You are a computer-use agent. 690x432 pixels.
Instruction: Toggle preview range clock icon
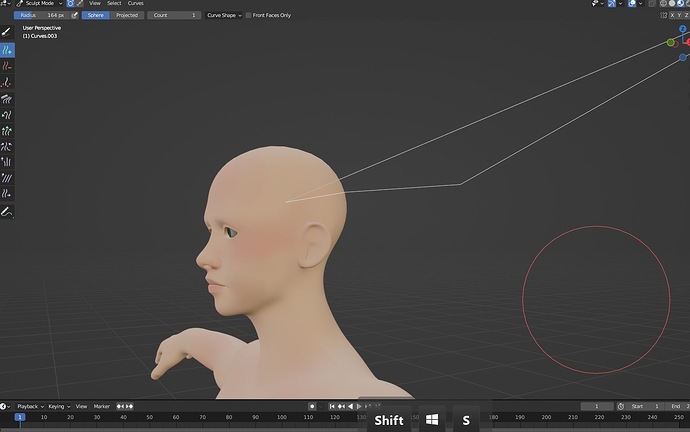[x=621, y=406]
